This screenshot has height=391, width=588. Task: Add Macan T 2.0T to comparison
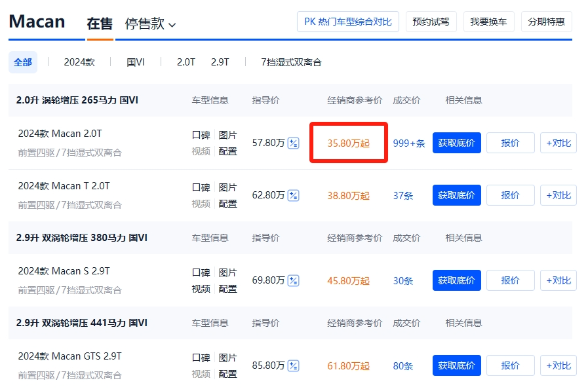coord(558,195)
